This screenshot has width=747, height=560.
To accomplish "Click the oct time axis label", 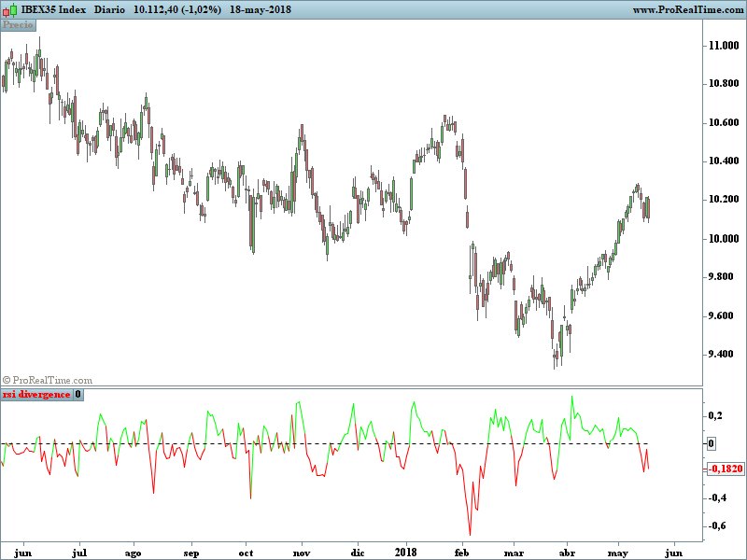I will [x=246, y=553].
